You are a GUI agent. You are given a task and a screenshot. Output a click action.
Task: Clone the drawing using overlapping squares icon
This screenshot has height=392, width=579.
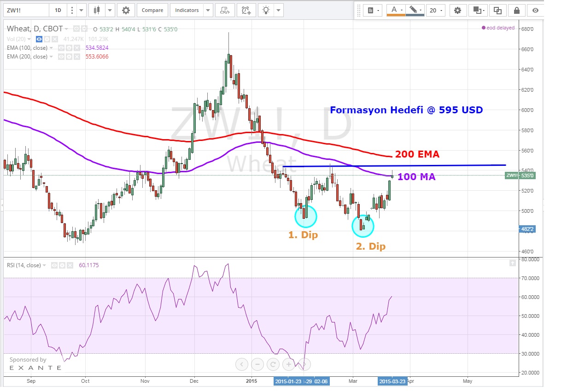pyautogui.click(x=497, y=10)
